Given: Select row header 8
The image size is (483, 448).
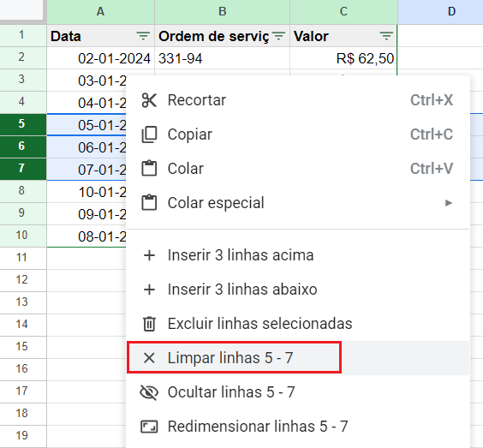Looking at the screenshot, I should (21, 191).
